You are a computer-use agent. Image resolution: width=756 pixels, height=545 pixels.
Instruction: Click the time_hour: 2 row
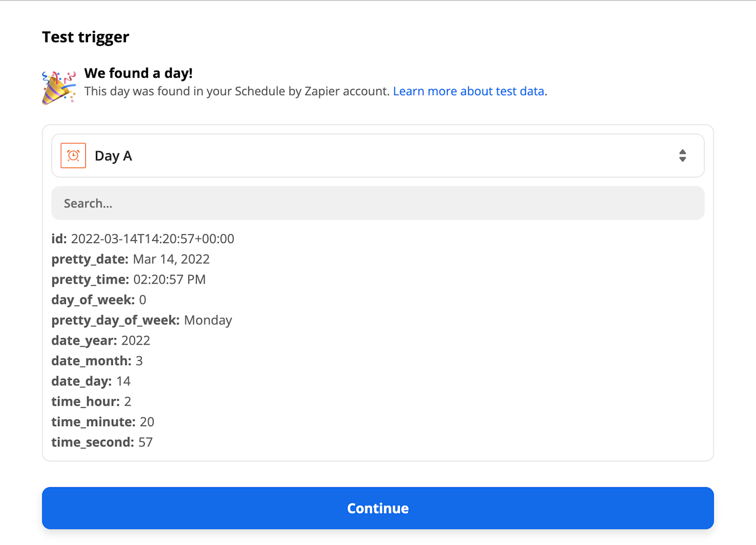pyautogui.click(x=91, y=402)
